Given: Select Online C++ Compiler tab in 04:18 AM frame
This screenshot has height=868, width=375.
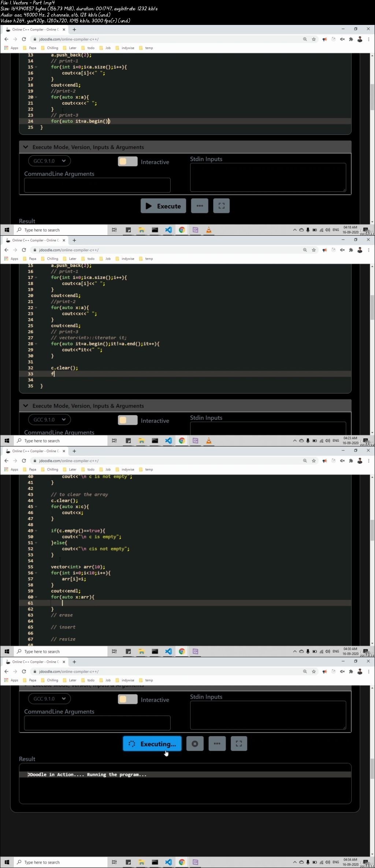Looking at the screenshot, I should click(36, 30).
